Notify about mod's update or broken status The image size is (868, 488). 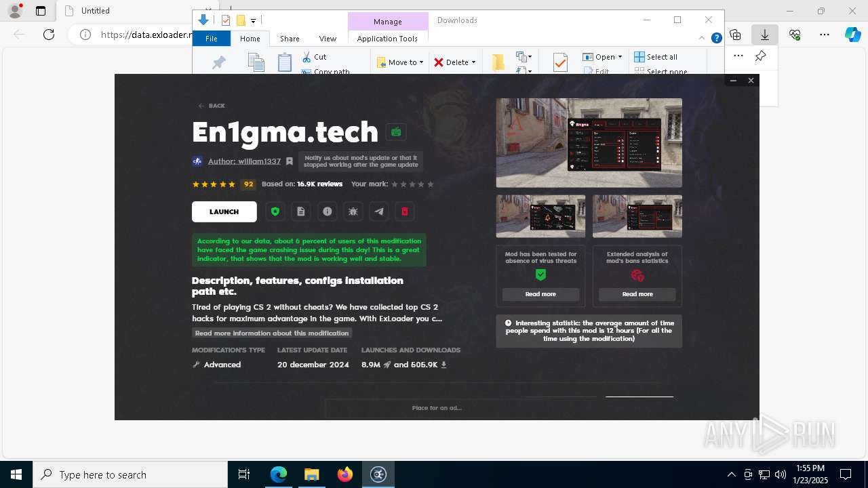[x=361, y=161]
